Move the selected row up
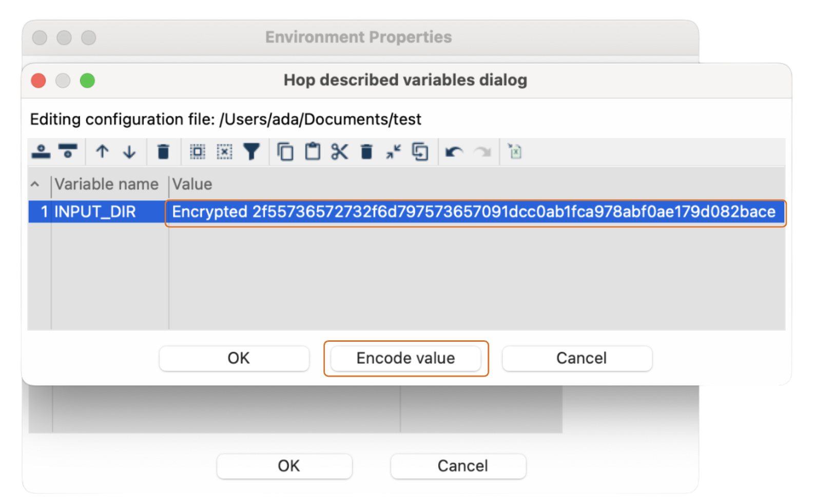This screenshot has height=504, width=814. (102, 151)
